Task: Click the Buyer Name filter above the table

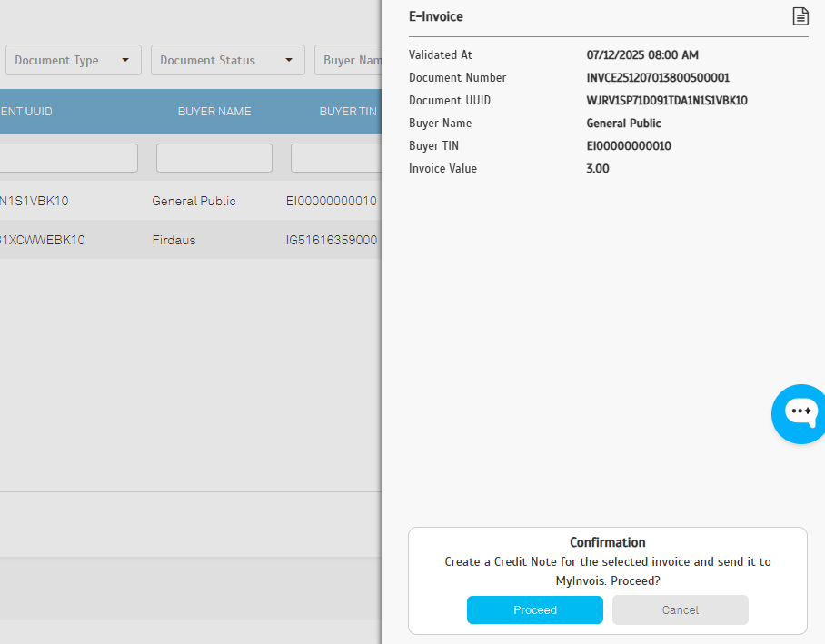Action: click(x=349, y=60)
